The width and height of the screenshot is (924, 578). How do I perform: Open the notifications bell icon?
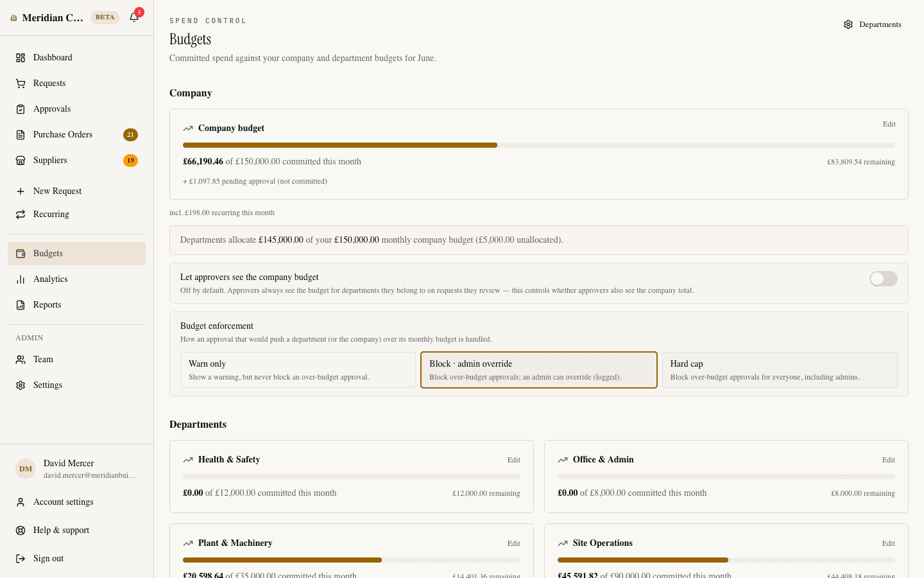click(134, 17)
